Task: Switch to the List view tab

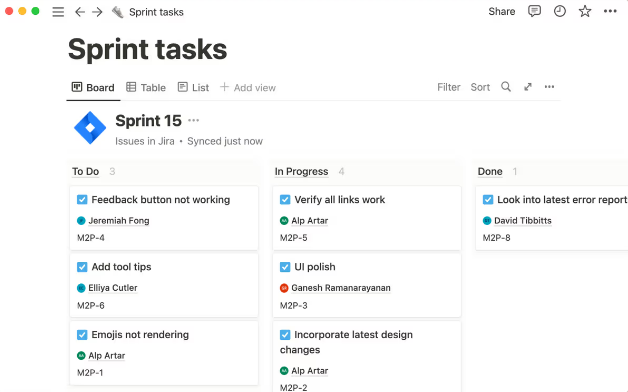Action: click(193, 87)
